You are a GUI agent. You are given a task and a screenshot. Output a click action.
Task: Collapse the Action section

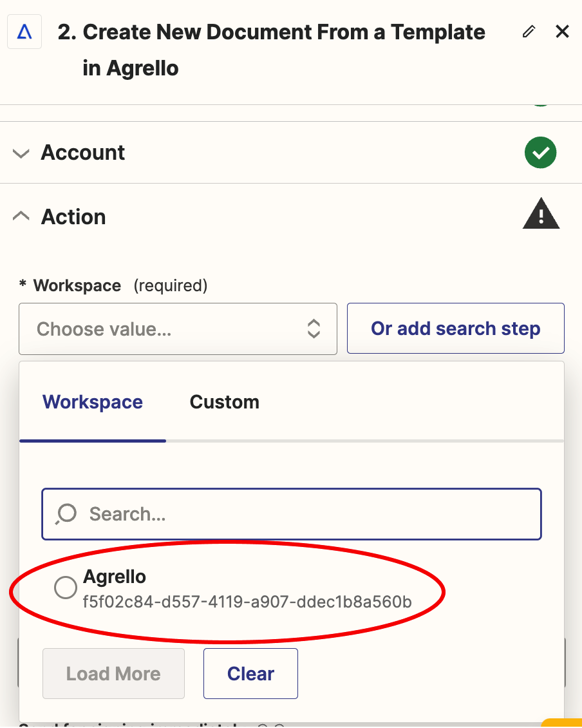(x=21, y=216)
